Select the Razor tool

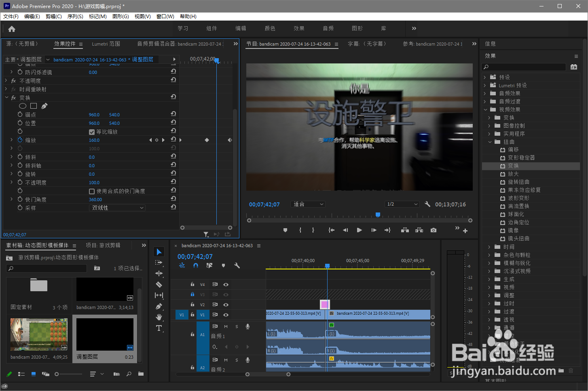(159, 284)
